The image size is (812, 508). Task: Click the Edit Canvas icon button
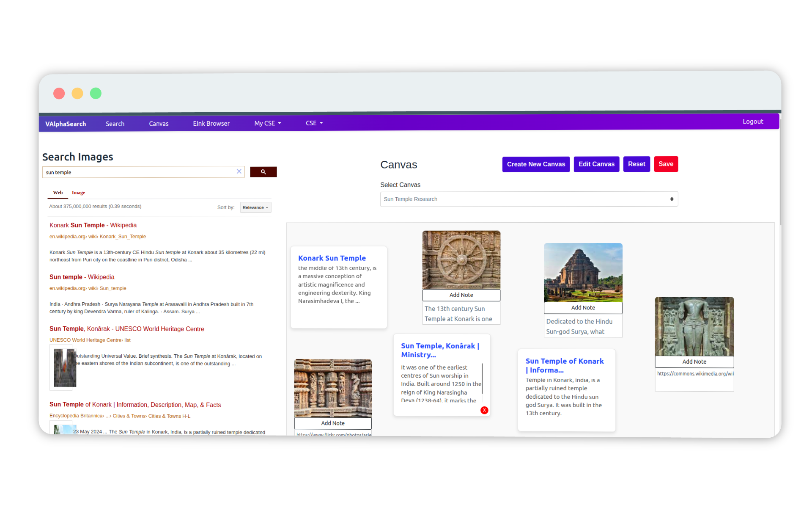[596, 164]
